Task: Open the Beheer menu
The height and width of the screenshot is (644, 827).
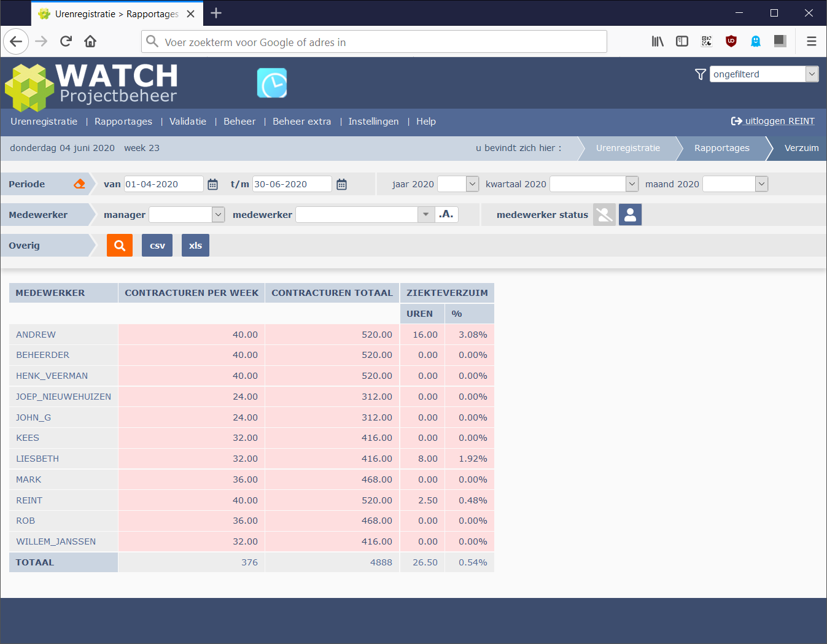Action: pos(239,122)
